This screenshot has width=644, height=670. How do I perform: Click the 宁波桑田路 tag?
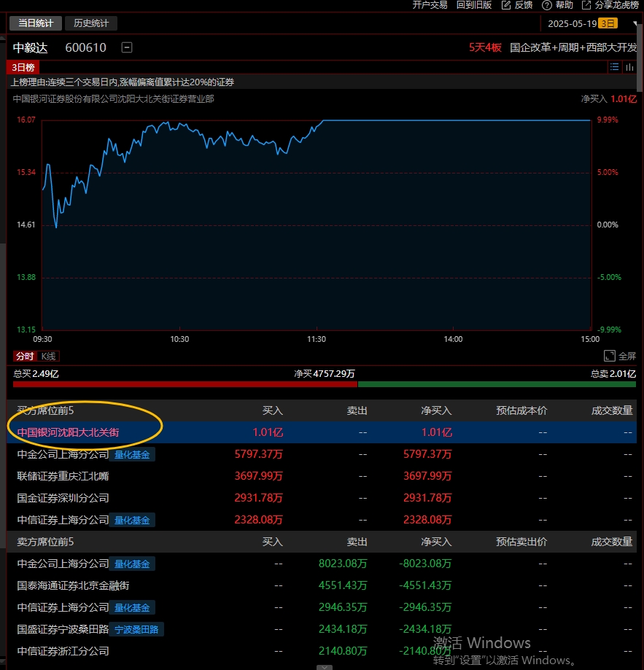click(x=136, y=629)
